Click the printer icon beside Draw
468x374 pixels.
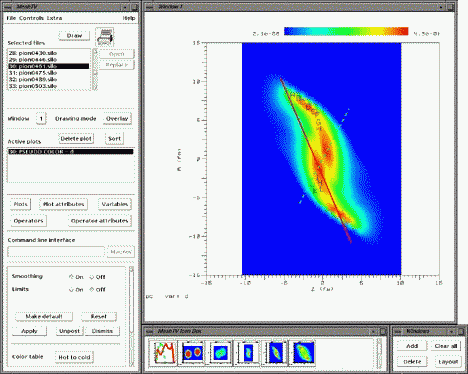point(105,37)
